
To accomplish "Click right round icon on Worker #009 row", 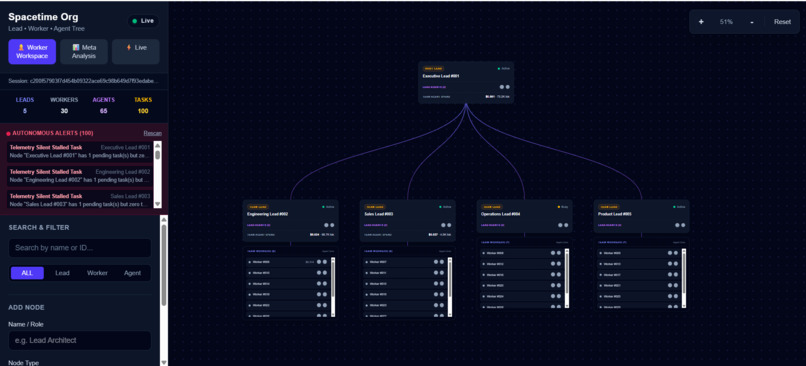I will click(x=675, y=253).
